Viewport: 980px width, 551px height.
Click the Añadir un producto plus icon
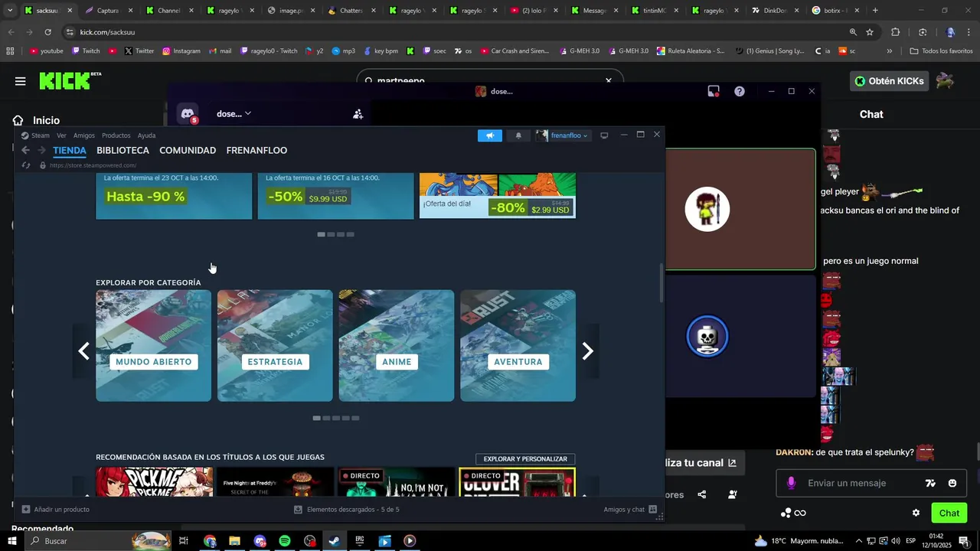pos(26,509)
